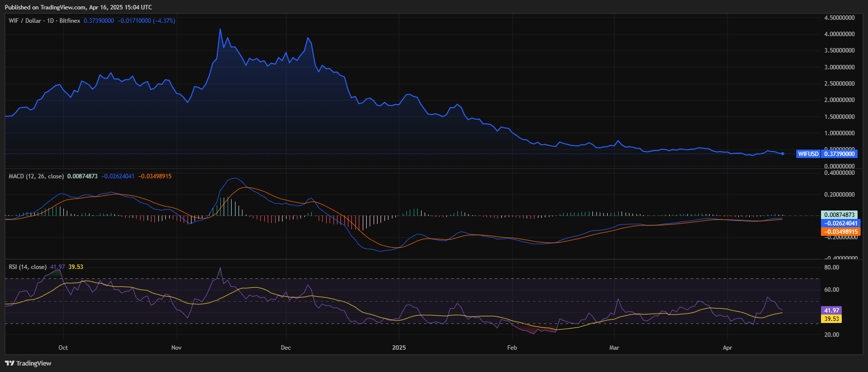Click the WIFUSD symbol tag on price axis

[808, 154]
